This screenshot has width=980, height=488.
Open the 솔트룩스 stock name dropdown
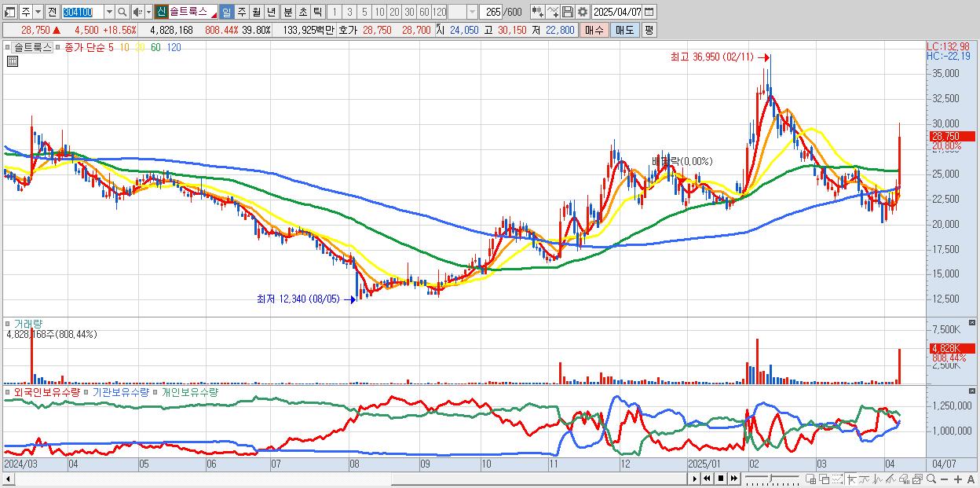pos(213,15)
